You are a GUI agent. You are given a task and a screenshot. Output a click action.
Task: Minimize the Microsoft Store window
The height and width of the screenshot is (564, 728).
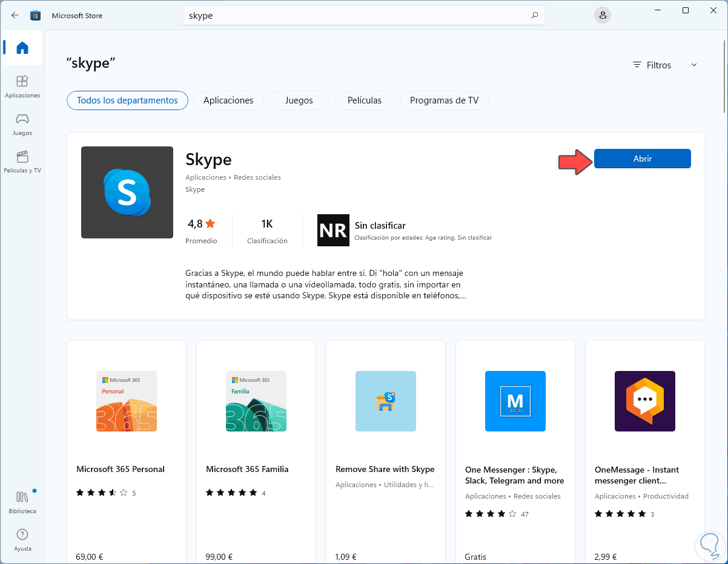coord(658,10)
